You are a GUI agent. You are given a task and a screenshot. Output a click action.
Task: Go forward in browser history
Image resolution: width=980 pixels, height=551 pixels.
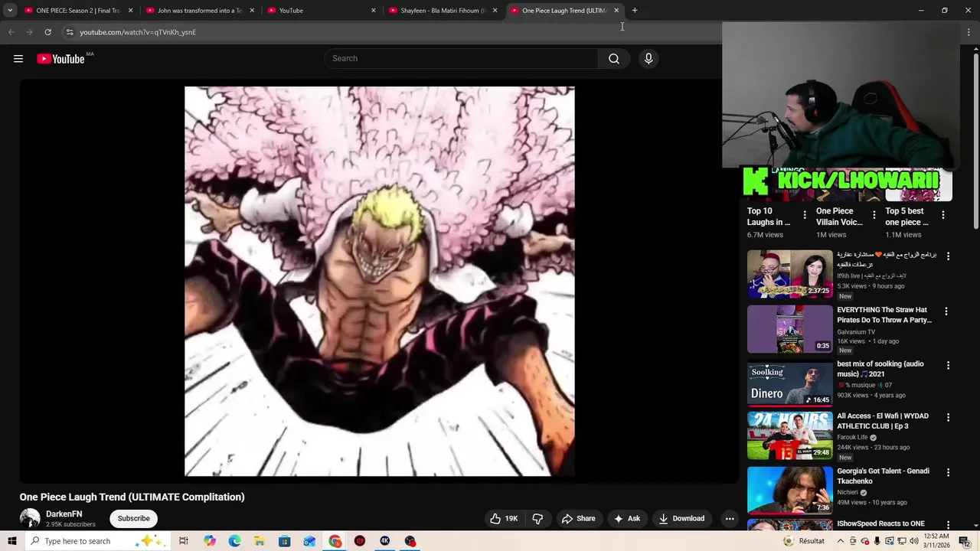pyautogui.click(x=29, y=32)
